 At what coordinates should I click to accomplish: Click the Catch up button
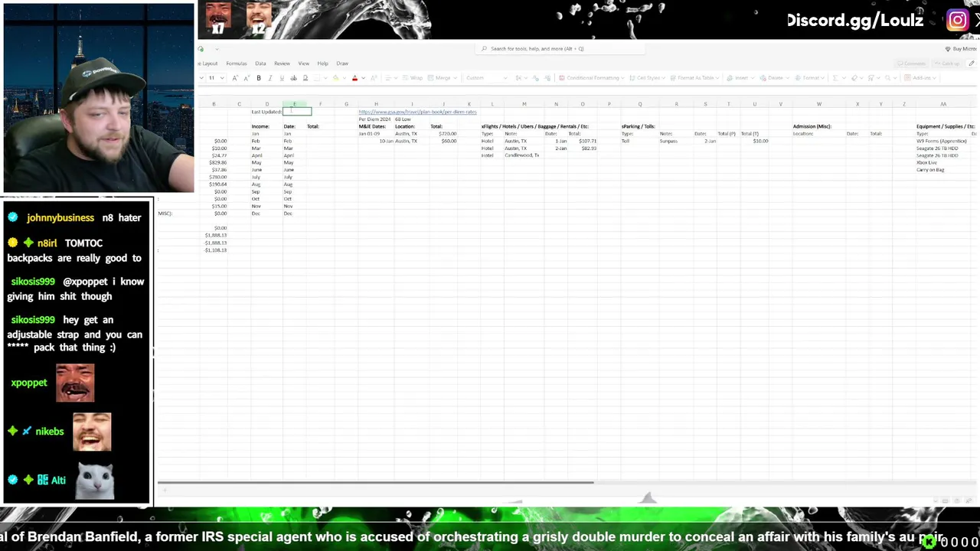pyautogui.click(x=948, y=64)
